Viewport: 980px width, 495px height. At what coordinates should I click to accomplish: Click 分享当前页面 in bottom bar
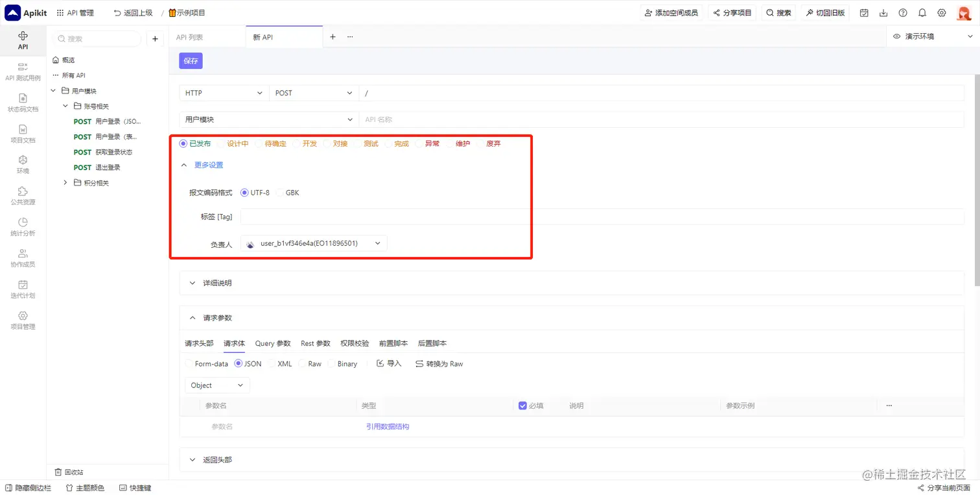point(944,488)
